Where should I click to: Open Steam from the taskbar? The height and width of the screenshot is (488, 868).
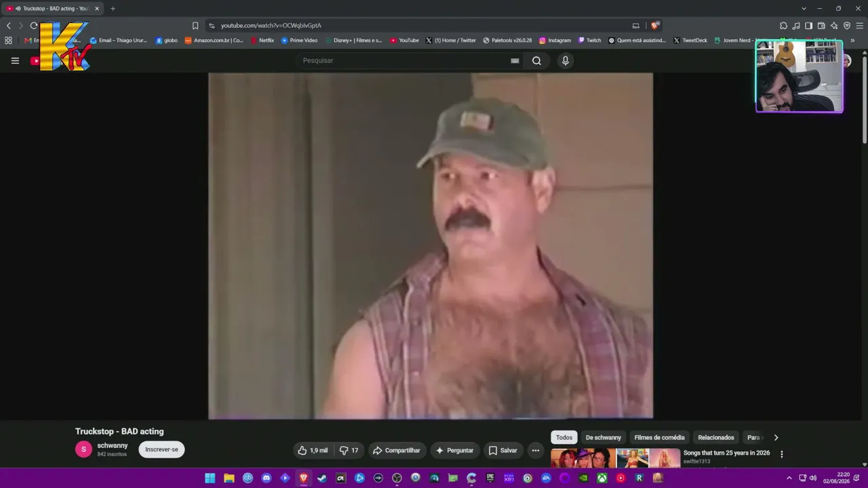tap(322, 478)
